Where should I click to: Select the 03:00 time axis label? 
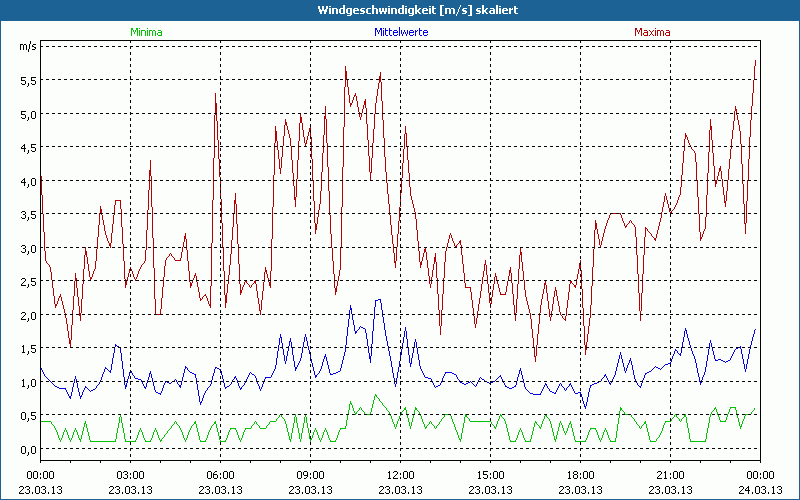tap(130, 474)
